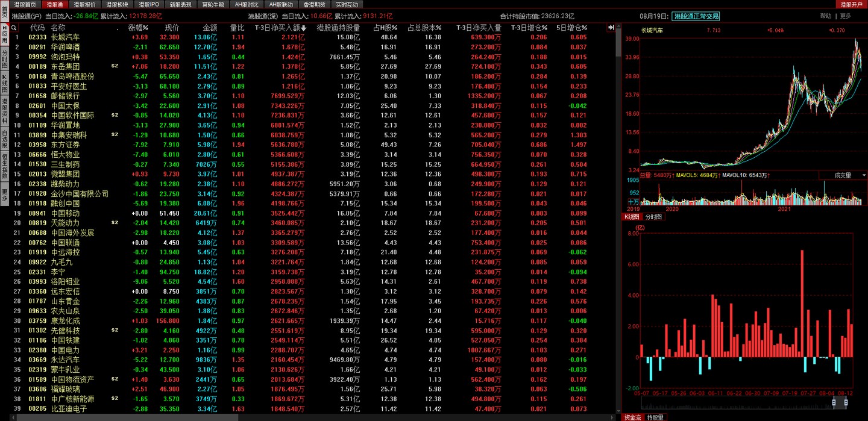Open the 港股板块 tab
Screen dimensions: 868x421
(x=118, y=4)
